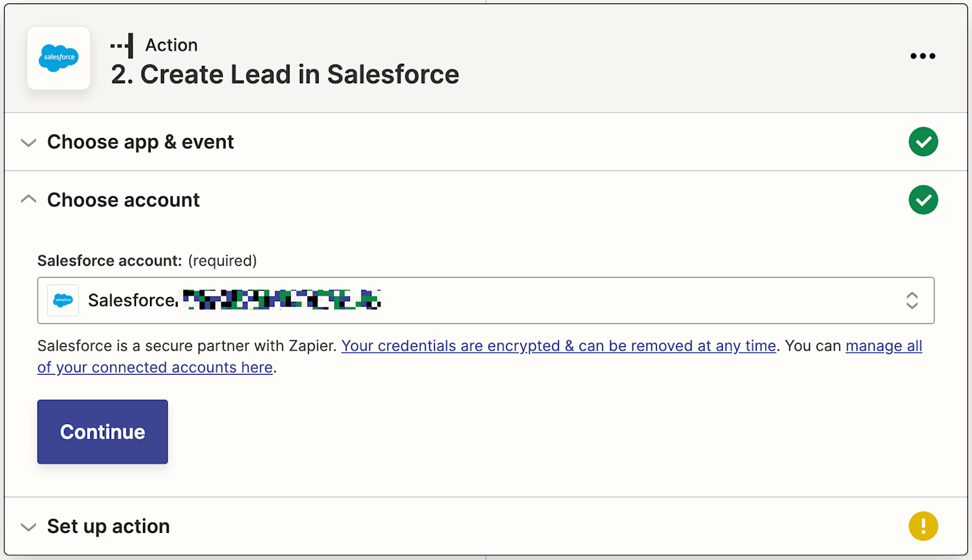The height and width of the screenshot is (560, 972).
Task: Open the three-dot more options menu
Action: [923, 56]
